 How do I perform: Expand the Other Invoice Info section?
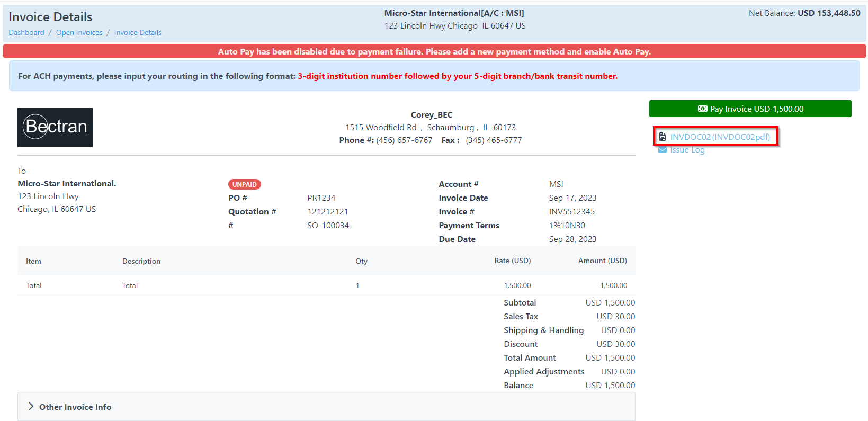click(x=326, y=407)
